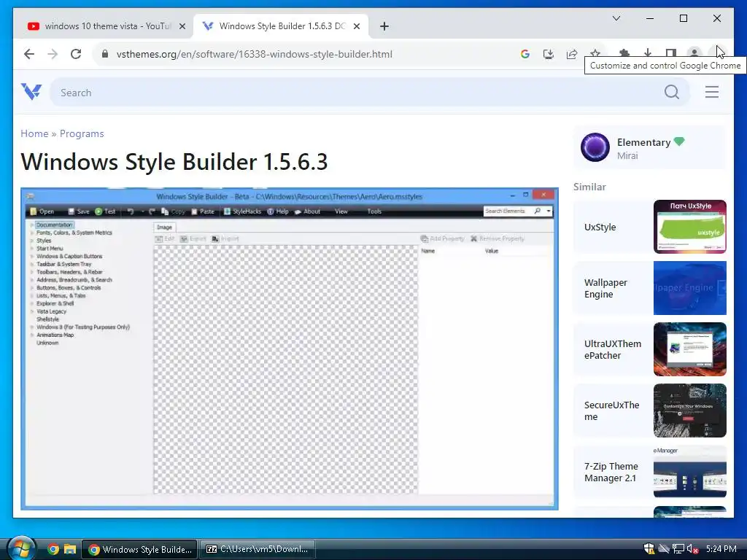
Task: Open the UltraUXThemePatcher similar item link
Action: (613, 349)
